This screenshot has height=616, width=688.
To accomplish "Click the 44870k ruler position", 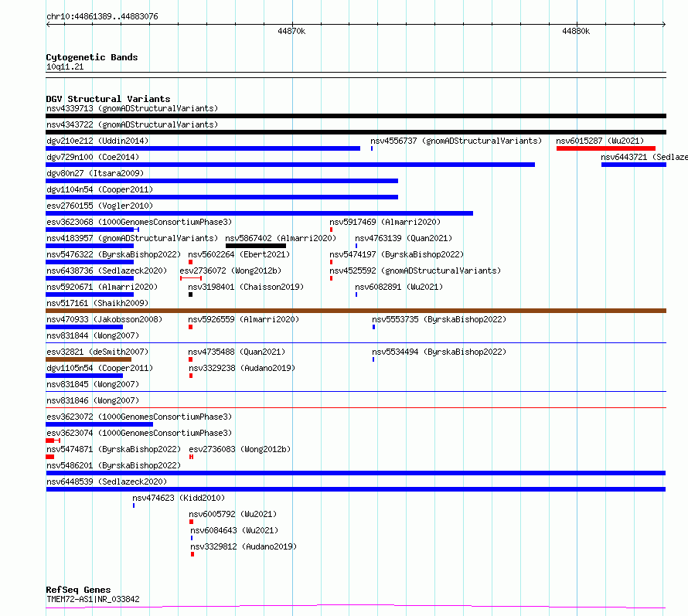I will pos(291,31).
